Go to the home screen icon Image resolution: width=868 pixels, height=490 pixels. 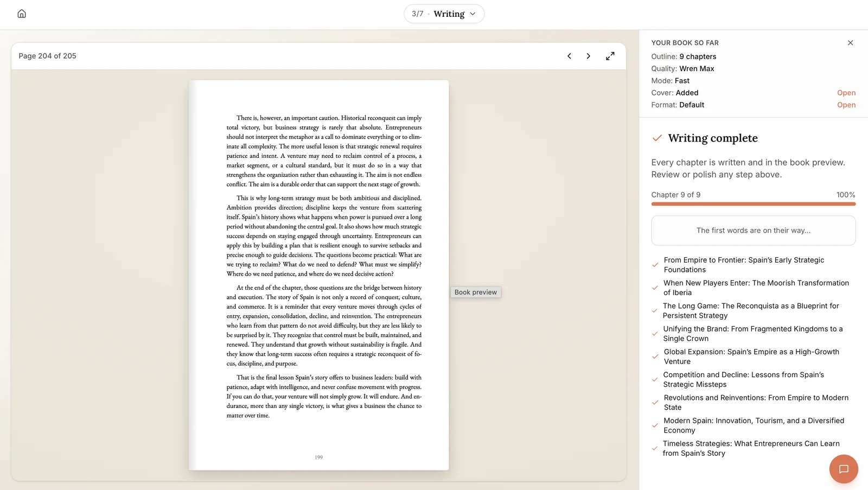[x=22, y=14]
